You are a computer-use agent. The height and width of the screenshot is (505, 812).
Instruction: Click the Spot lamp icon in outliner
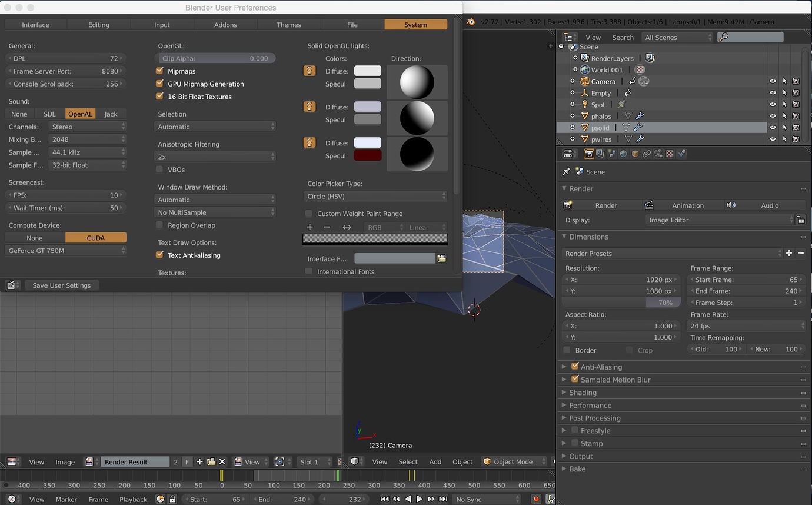pyautogui.click(x=585, y=104)
